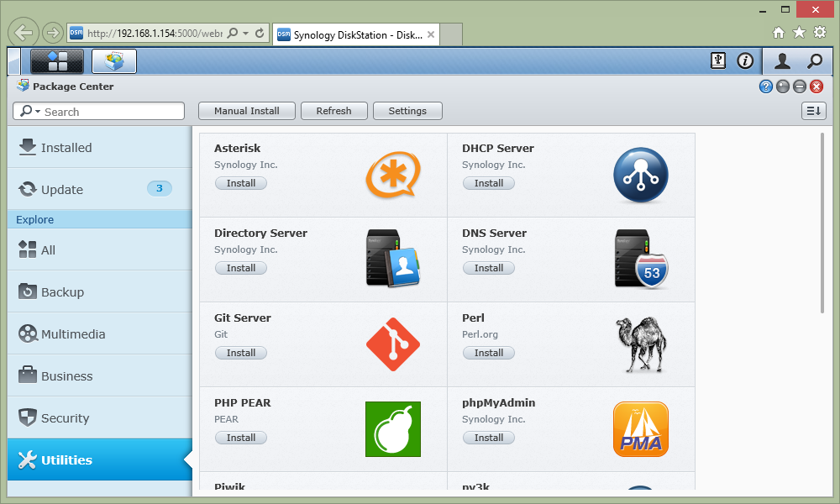Viewport: 840px width, 504px height.
Task: Click the Explore section header
Action: click(x=100, y=219)
